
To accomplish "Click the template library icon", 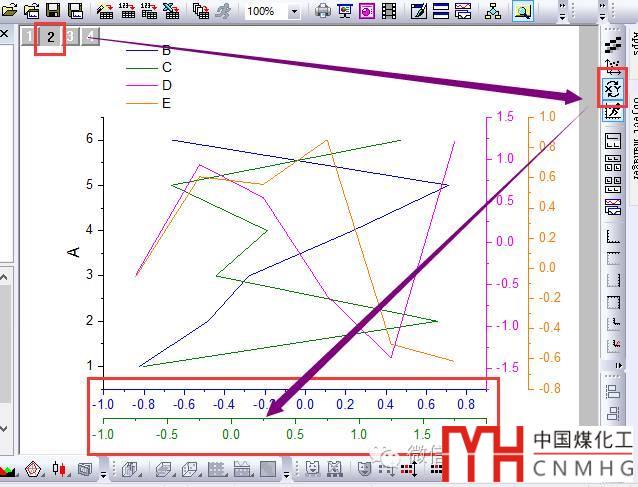I will pyautogui.click(x=85, y=470).
